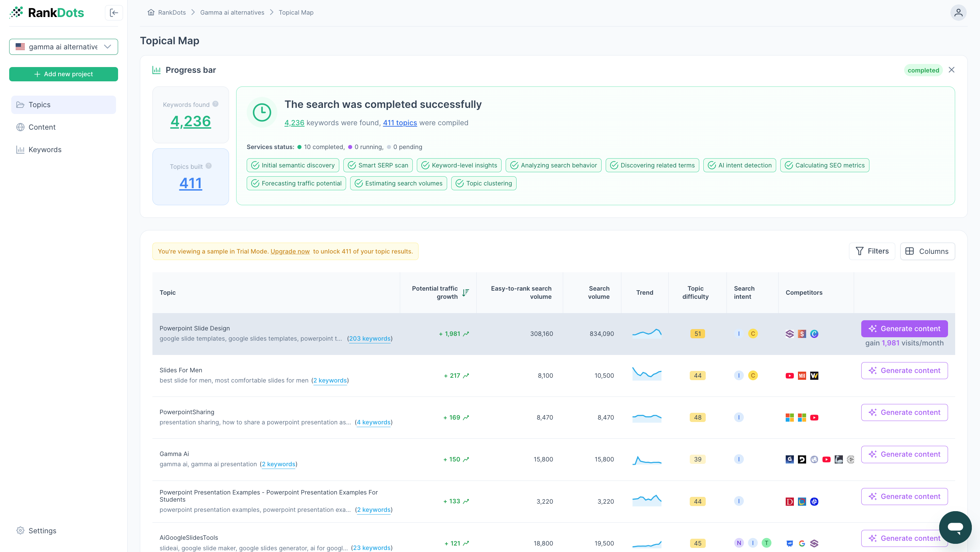Open the user profile icon
980x552 pixels.
pyautogui.click(x=958, y=13)
